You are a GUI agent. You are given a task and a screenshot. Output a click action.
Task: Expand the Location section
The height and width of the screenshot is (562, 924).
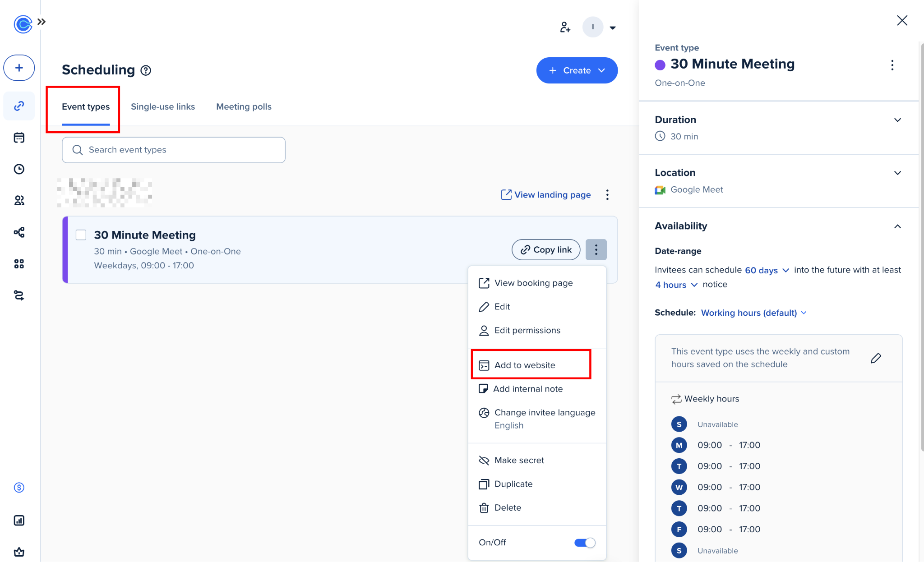(x=897, y=173)
